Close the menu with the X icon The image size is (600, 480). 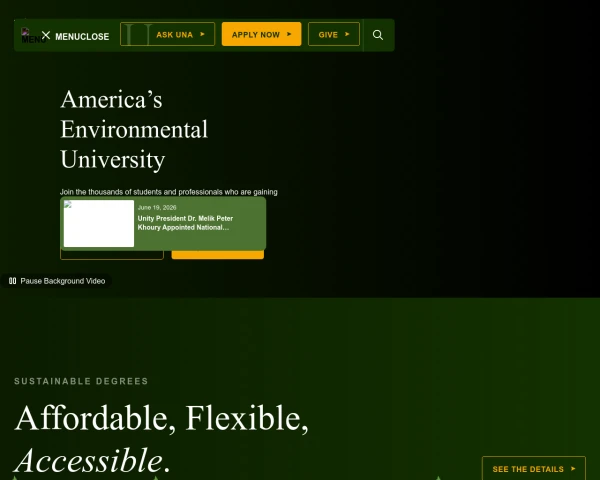pyautogui.click(x=46, y=35)
